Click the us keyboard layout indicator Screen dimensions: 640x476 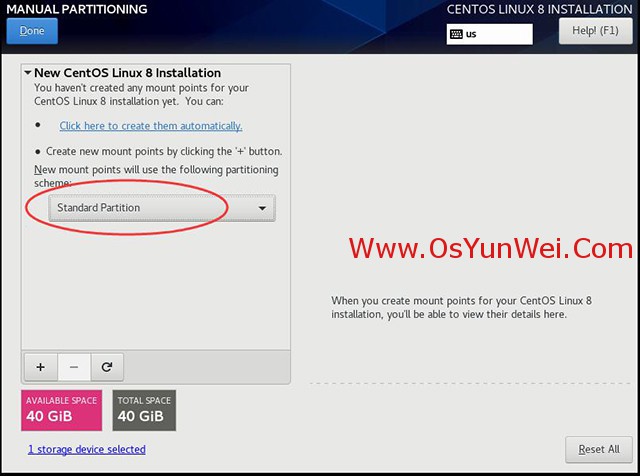point(489,34)
